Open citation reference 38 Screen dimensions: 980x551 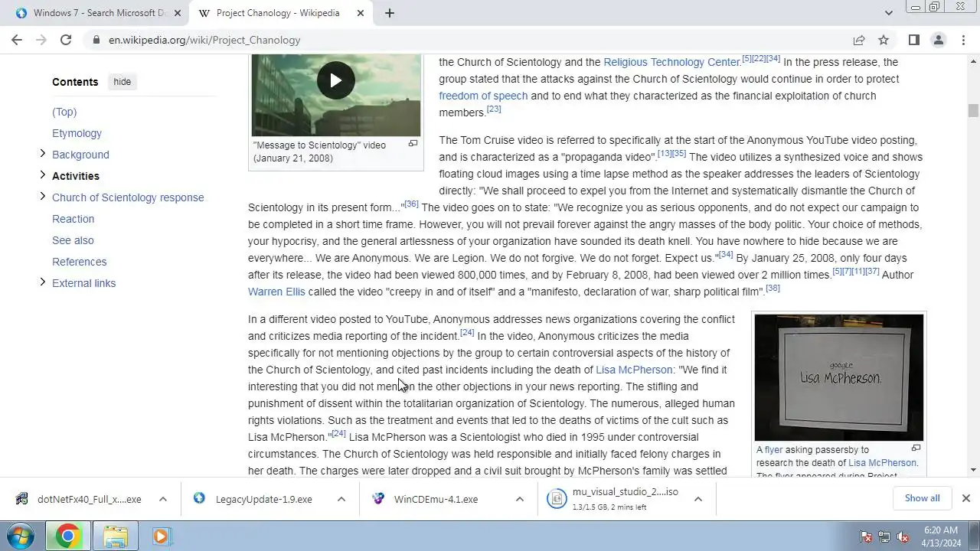click(773, 288)
